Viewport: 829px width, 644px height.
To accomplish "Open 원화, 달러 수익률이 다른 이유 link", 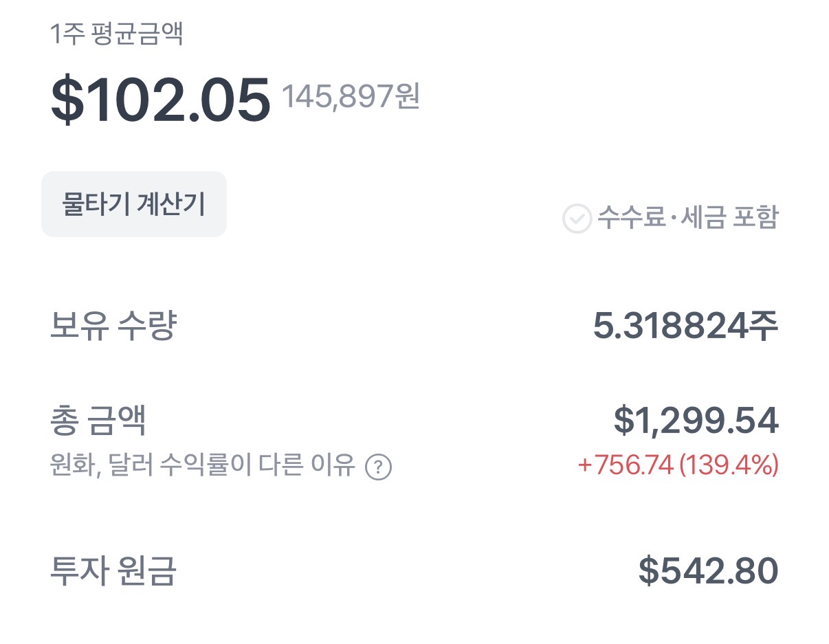I will pos(203,466).
